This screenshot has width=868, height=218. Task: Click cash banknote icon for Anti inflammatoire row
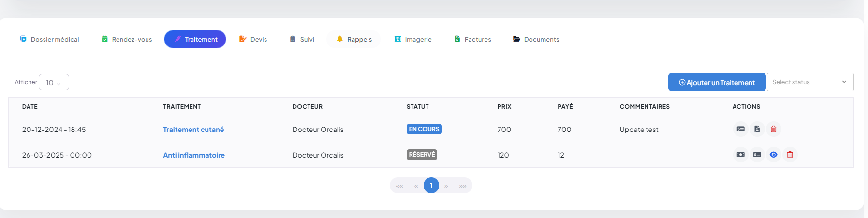pos(740,155)
